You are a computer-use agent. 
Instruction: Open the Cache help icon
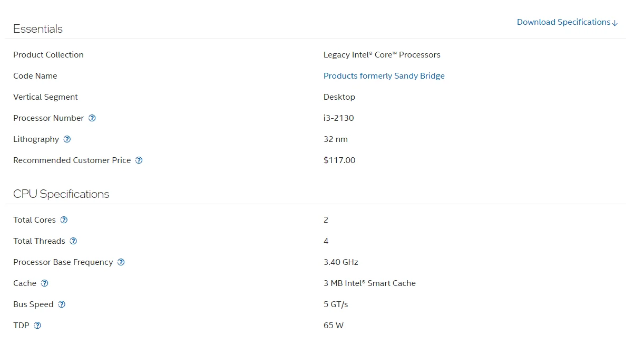[45, 283]
